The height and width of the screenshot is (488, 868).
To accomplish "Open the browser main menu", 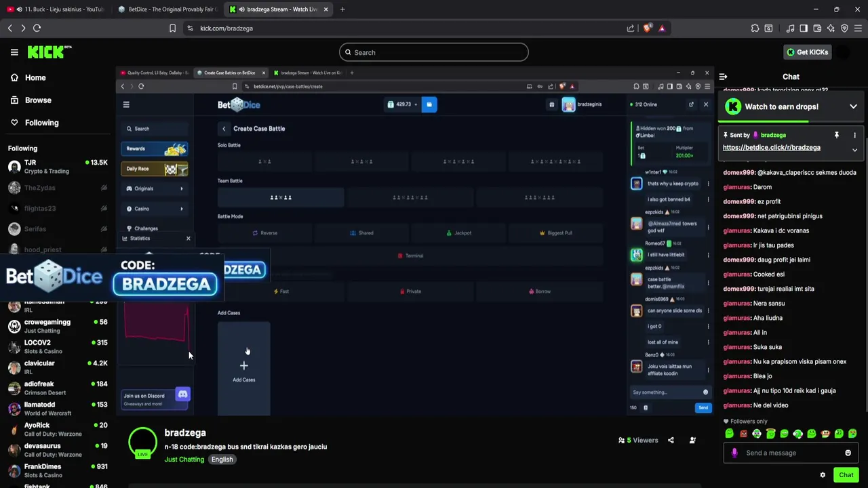I will pos(858,28).
